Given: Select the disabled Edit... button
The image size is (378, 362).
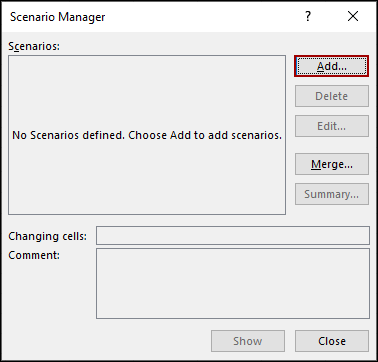Looking at the screenshot, I should pos(332,126).
